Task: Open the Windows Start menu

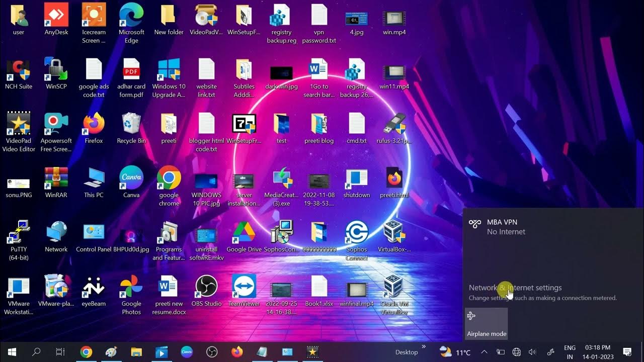Action: coord(12,352)
